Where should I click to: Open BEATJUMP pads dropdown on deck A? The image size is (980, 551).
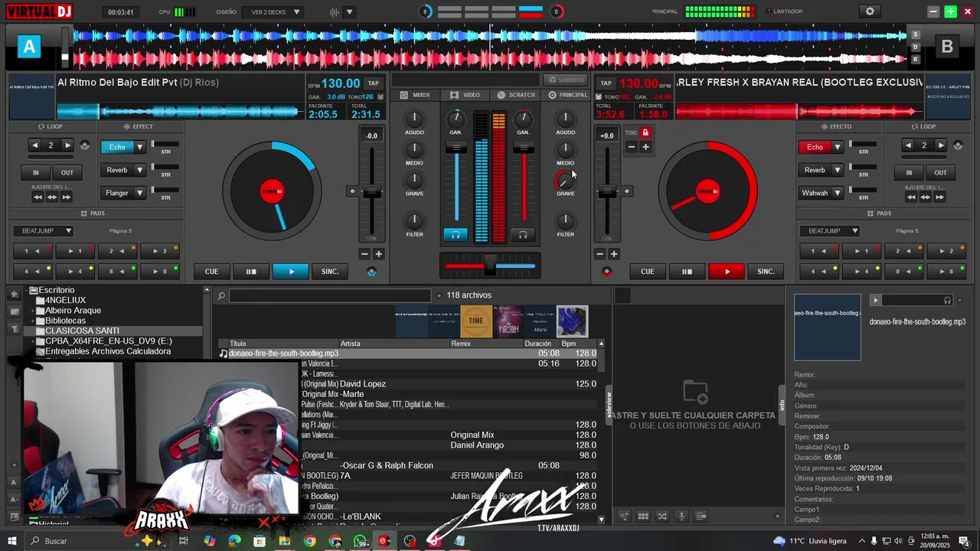pos(43,230)
